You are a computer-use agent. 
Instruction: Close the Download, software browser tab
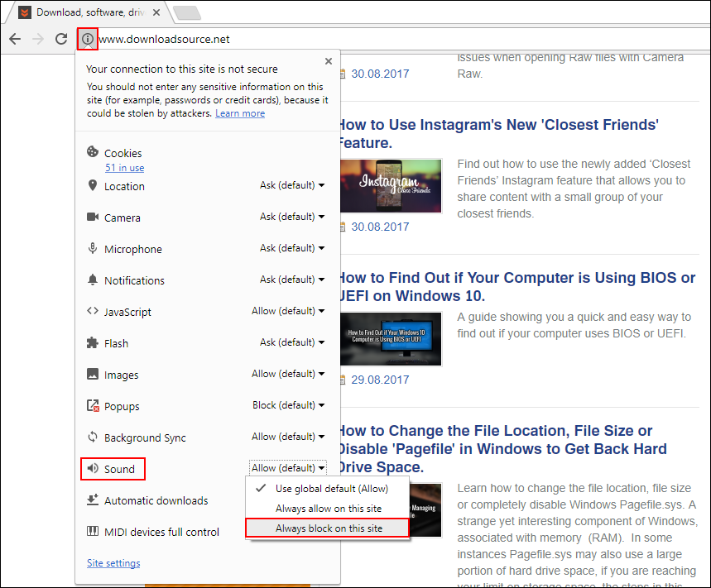[156, 12]
